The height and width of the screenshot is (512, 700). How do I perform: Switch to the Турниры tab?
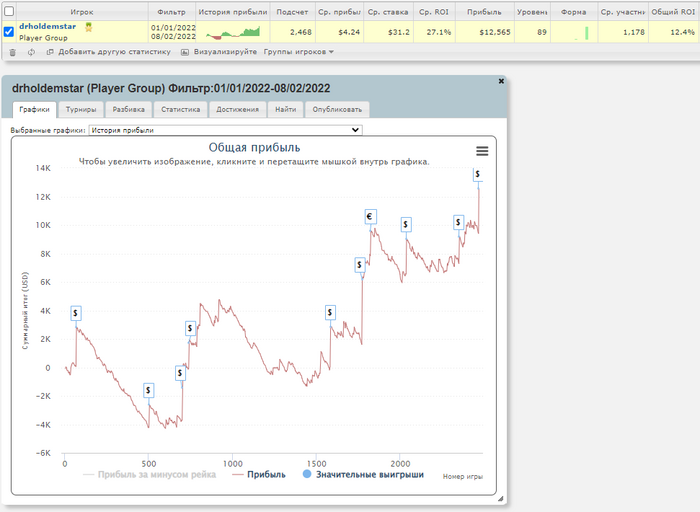pyautogui.click(x=81, y=109)
